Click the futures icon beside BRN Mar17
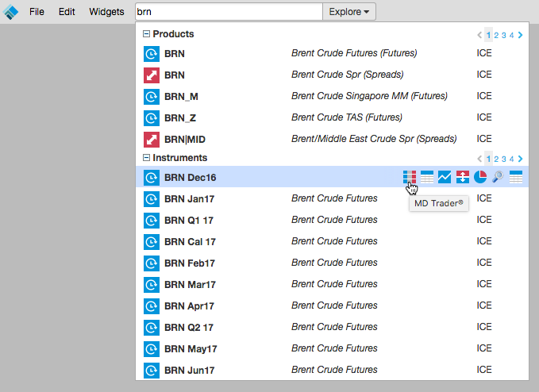Viewport: 539px width, 392px height. (152, 284)
